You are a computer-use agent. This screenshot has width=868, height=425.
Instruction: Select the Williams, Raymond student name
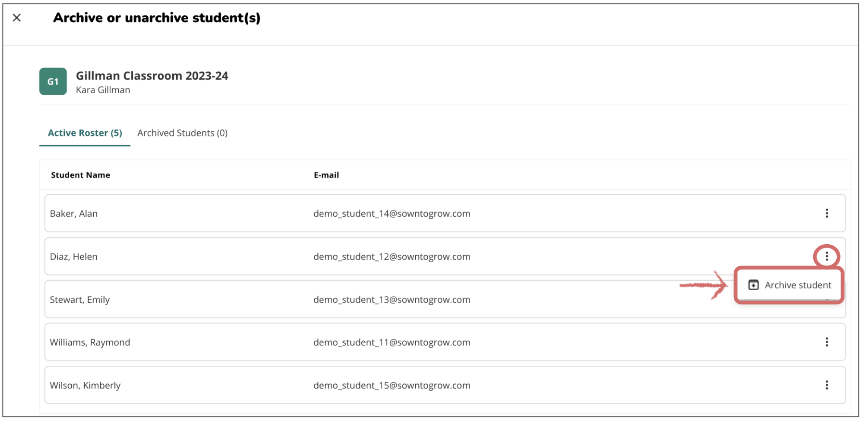tap(90, 343)
